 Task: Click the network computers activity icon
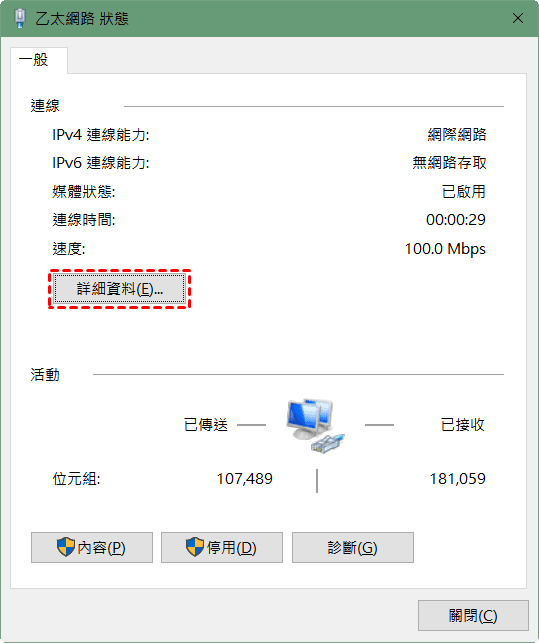pos(315,425)
